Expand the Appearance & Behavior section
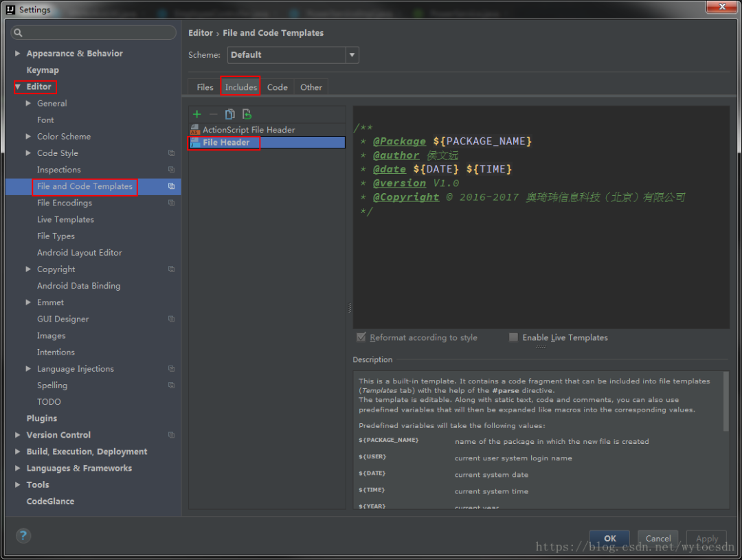This screenshot has height=560, width=742. [x=18, y=54]
